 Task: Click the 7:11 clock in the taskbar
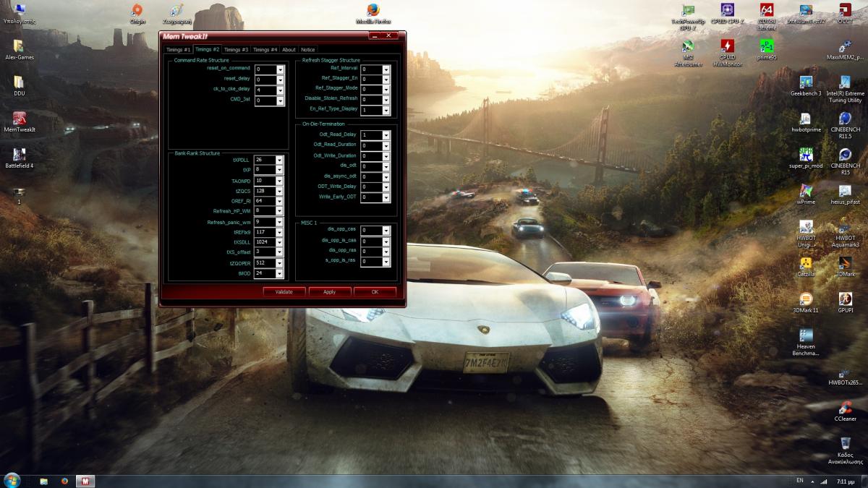(x=844, y=481)
